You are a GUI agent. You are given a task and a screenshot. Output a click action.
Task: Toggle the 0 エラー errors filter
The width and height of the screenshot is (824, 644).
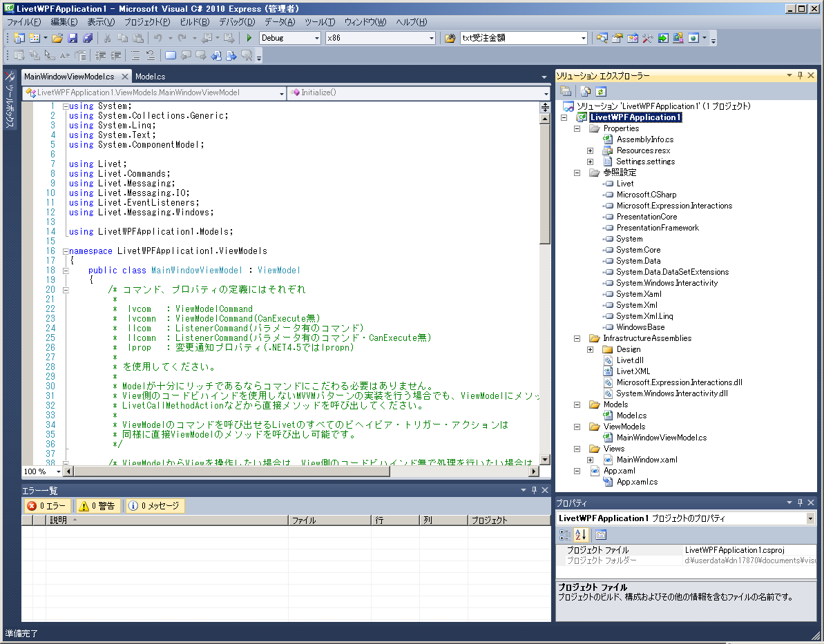click(47, 506)
